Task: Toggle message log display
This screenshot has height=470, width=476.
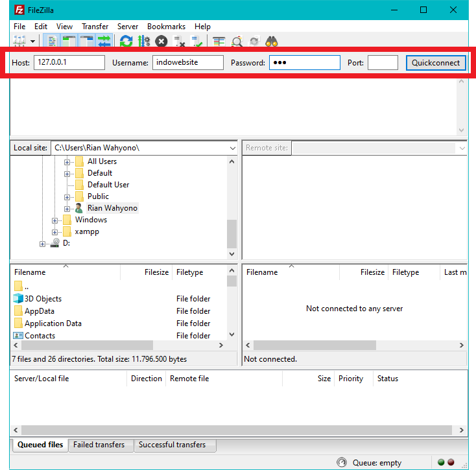Action: (x=52, y=41)
